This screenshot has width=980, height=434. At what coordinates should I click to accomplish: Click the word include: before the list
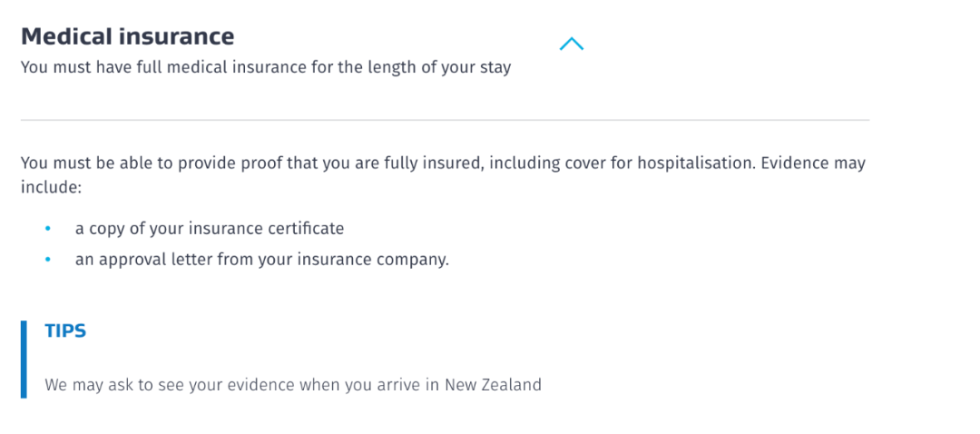[x=52, y=187]
